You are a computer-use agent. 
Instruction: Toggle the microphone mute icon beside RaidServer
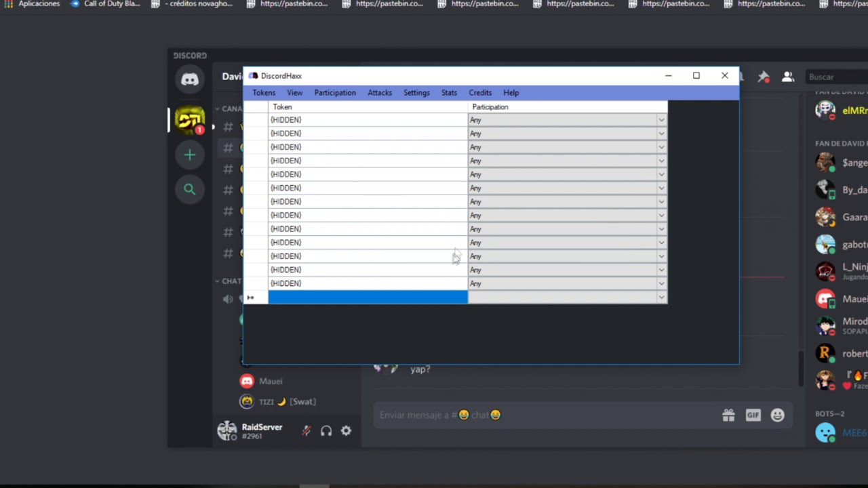coord(306,431)
